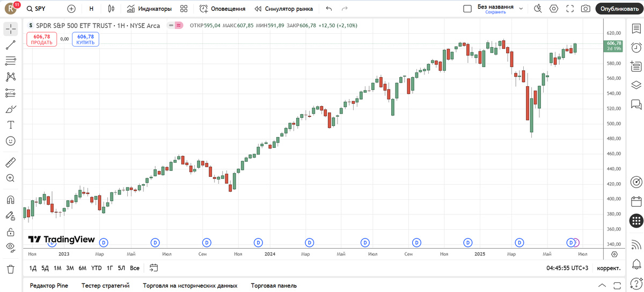This screenshot has height=292, width=644.
Task: Open the 'Н' interval dropdown
Action: click(x=91, y=9)
